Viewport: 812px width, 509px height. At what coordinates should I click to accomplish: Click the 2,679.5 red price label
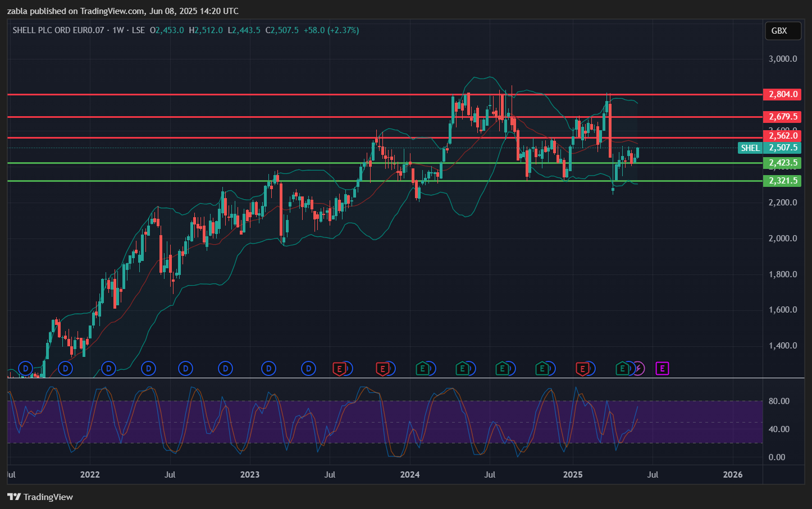pyautogui.click(x=782, y=117)
